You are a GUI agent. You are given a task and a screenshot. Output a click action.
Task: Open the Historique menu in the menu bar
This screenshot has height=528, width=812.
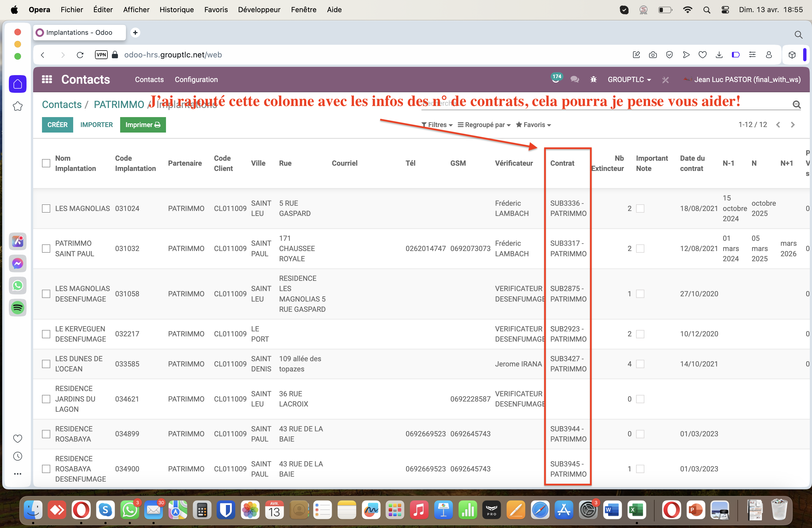pos(176,10)
